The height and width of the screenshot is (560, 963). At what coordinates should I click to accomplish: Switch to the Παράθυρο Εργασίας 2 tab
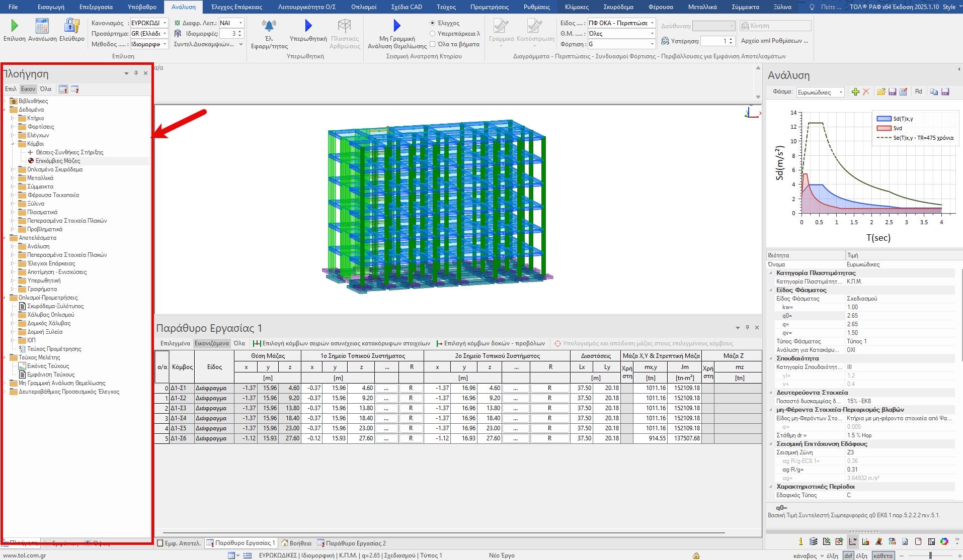click(x=351, y=543)
